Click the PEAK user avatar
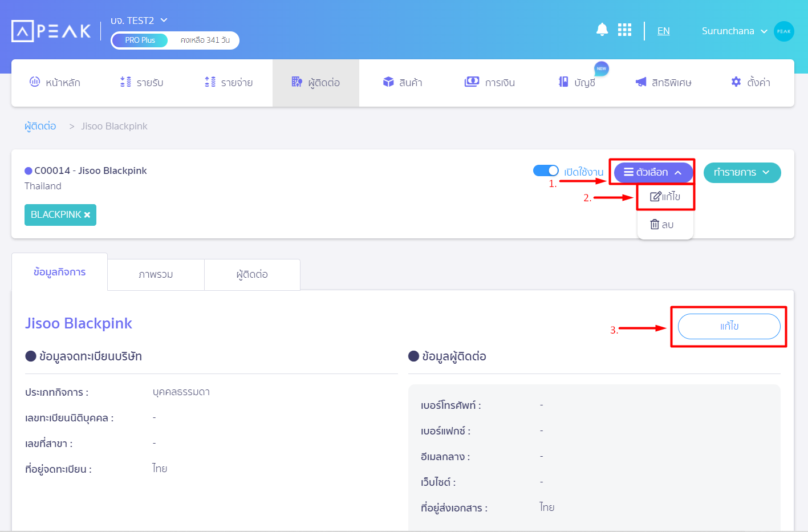Image resolution: width=808 pixels, height=532 pixels. coord(784,31)
